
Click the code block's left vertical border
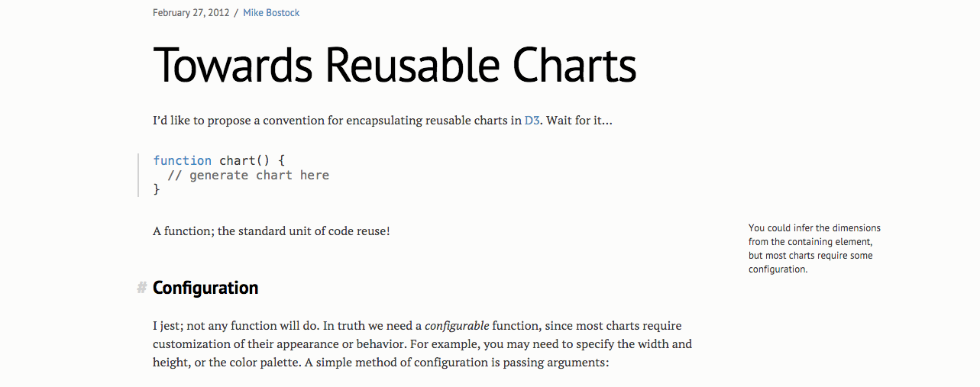pos(138,175)
